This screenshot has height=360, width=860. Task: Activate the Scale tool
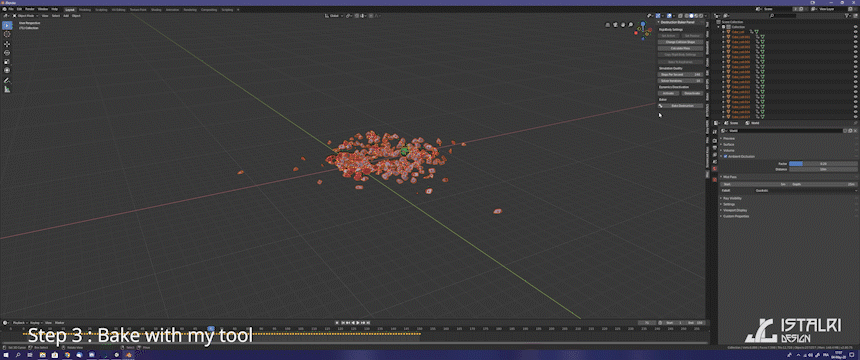click(x=7, y=61)
